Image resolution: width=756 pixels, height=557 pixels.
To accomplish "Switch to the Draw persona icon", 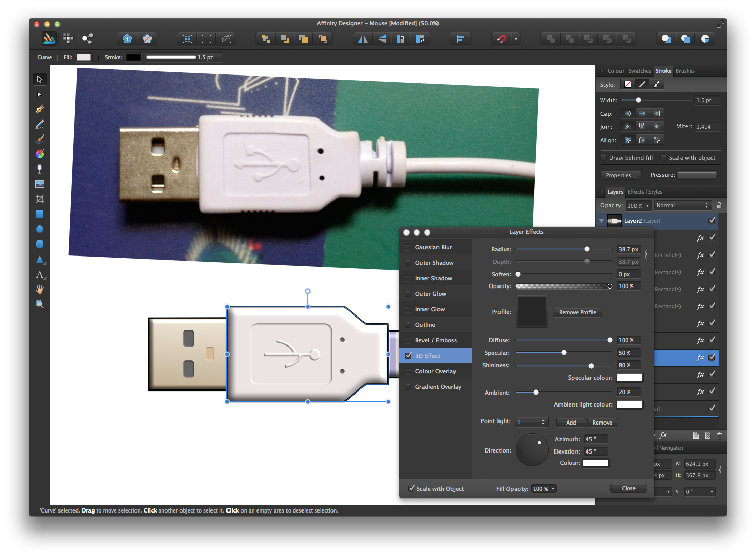I will [x=49, y=38].
